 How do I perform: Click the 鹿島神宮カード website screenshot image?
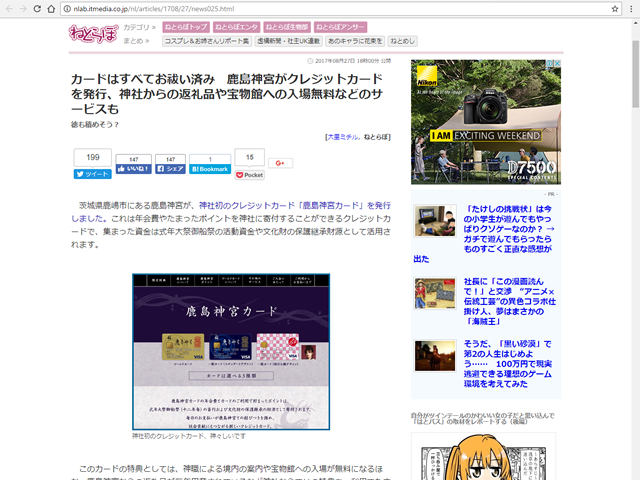[x=231, y=350]
